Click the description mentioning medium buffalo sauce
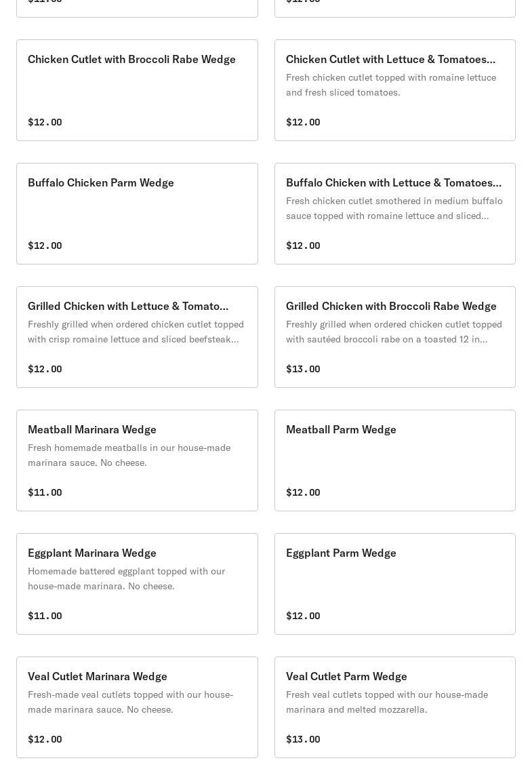The height and width of the screenshot is (767, 532). pos(394,208)
